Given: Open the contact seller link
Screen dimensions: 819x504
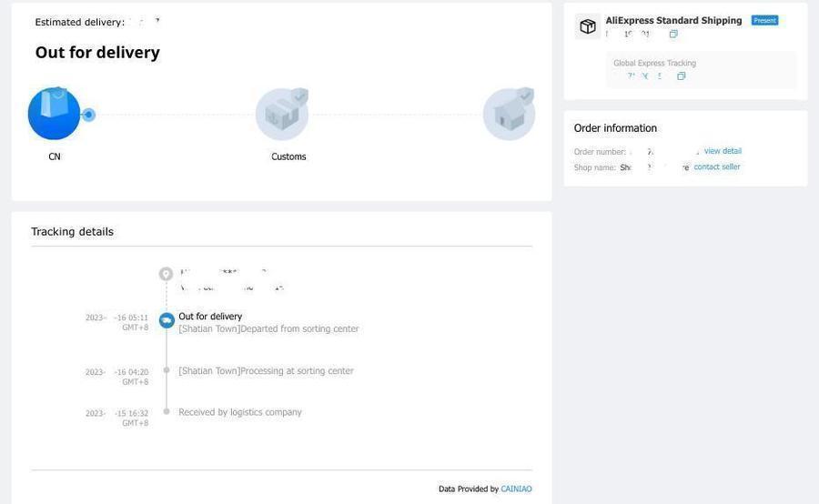Looking at the screenshot, I should [x=717, y=166].
